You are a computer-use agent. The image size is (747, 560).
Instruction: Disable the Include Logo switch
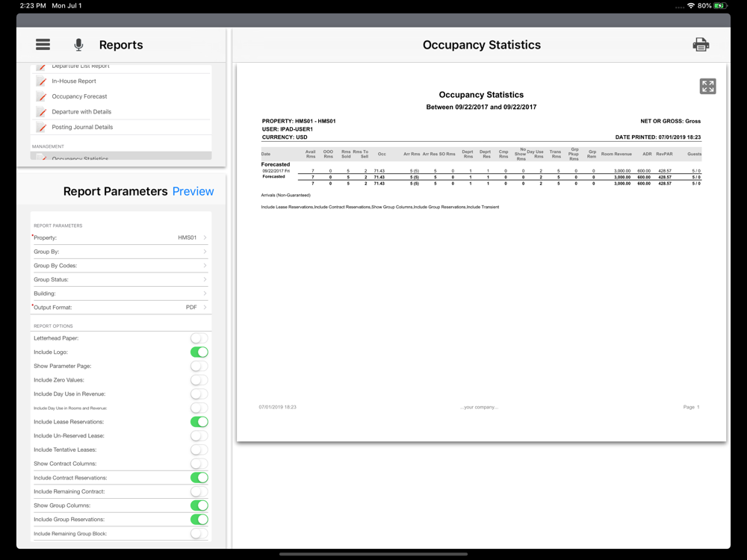199,352
